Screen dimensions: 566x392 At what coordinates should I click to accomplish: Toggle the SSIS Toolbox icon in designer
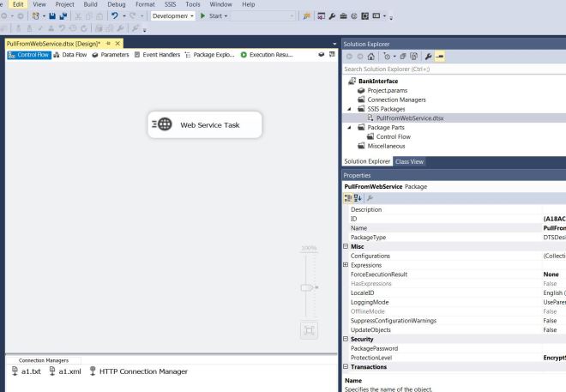pyautogui.click(x=317, y=55)
